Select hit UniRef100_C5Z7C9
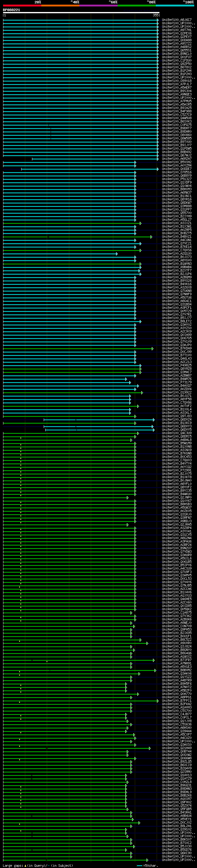This screenshot has height=868, width=197. pos(177,115)
